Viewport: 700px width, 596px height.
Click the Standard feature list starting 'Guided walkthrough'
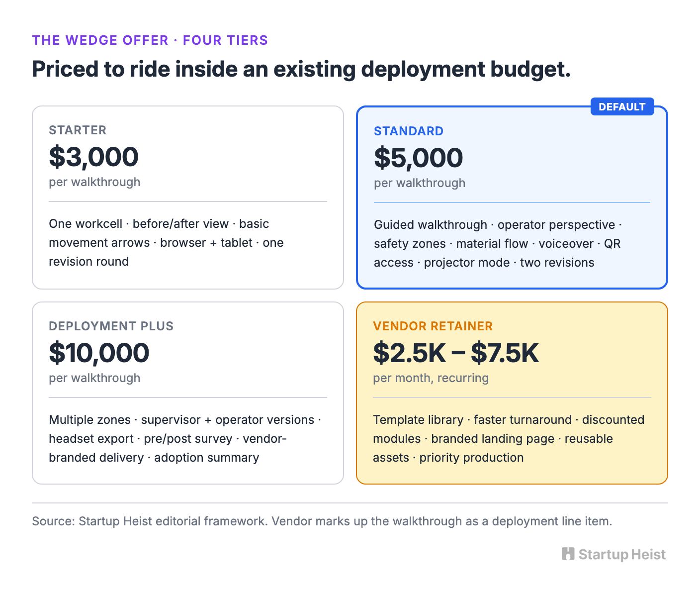[x=498, y=244]
